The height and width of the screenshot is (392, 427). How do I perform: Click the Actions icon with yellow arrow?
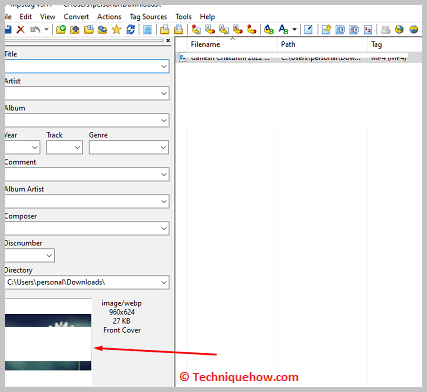coord(269,30)
